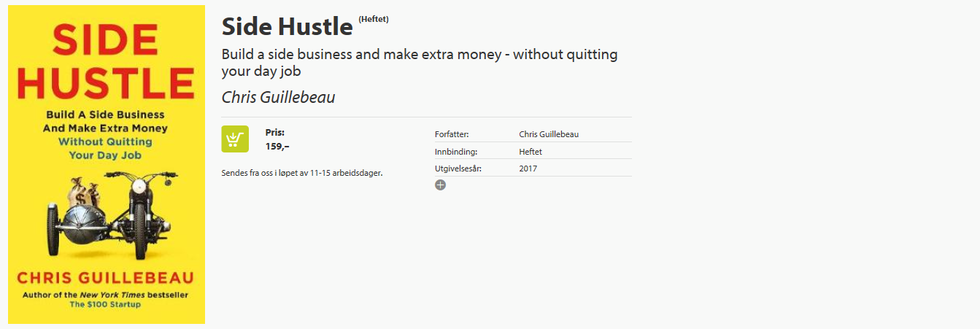Open the italic Chris Guillebeau author link

(x=278, y=97)
